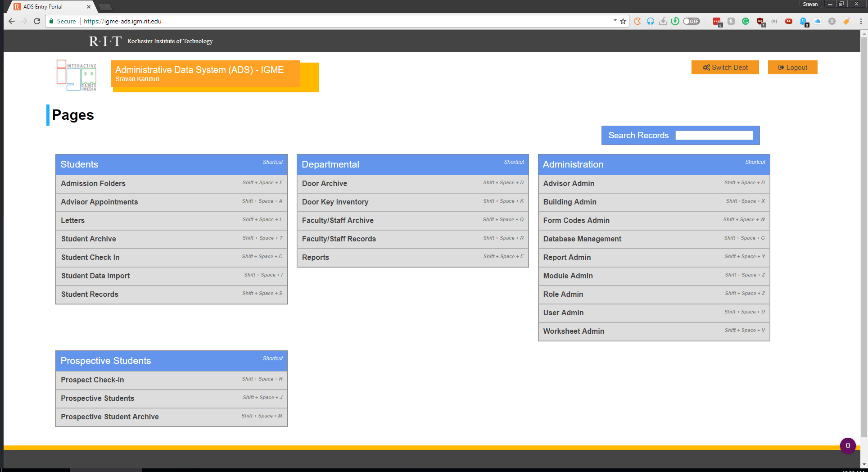
Task: Open the LastPass red extension icon
Action: click(717, 21)
